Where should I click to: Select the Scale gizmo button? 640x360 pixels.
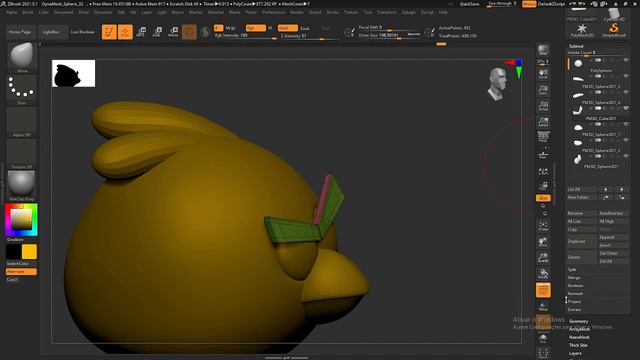157,32
